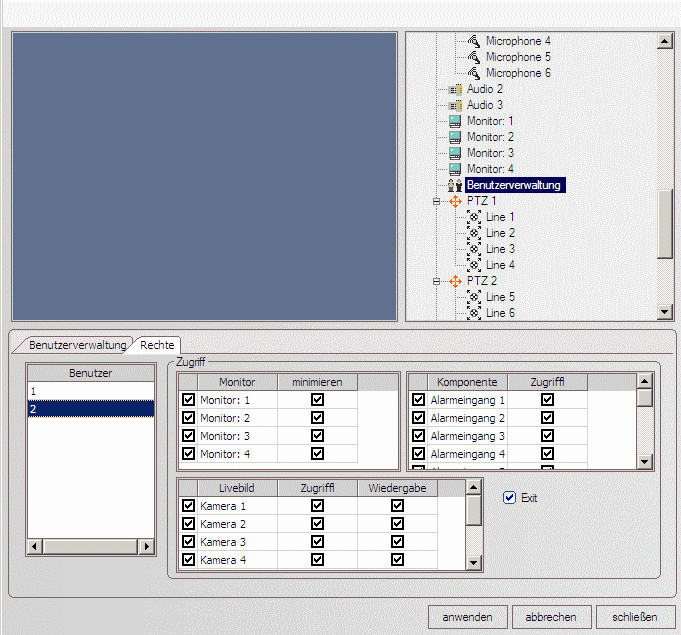Image resolution: width=681 pixels, height=635 pixels.
Task: Click right arrow of Benutzer list scrollbar
Action: pyautogui.click(x=147, y=546)
